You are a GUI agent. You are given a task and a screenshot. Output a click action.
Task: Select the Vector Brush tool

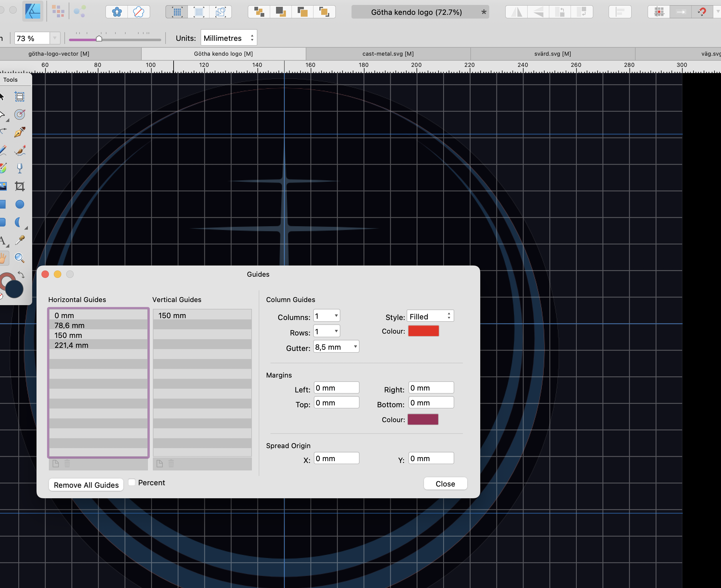click(19, 150)
